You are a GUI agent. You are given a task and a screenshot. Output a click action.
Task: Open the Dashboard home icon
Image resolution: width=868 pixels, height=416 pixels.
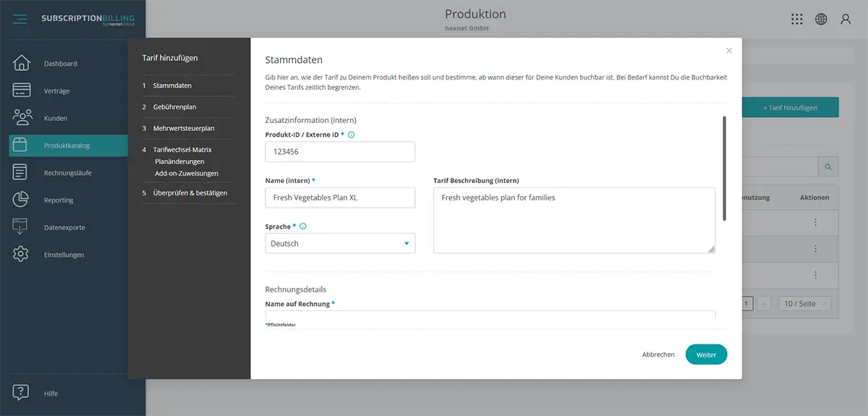[21, 63]
